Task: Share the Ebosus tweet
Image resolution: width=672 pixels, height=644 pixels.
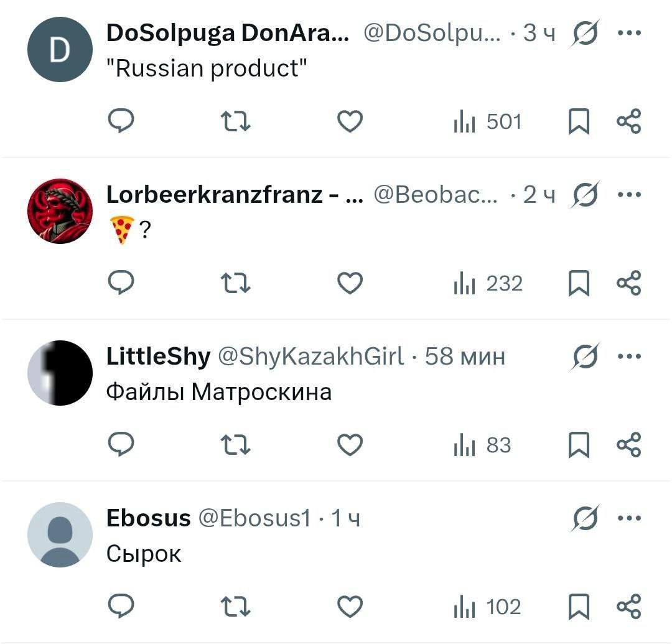Action: click(x=628, y=606)
